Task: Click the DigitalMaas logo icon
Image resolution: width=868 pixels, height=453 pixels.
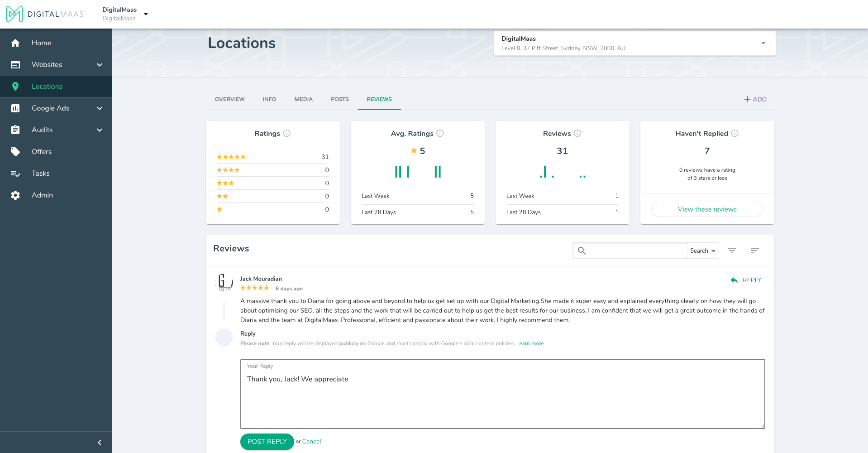Action: 14,14
